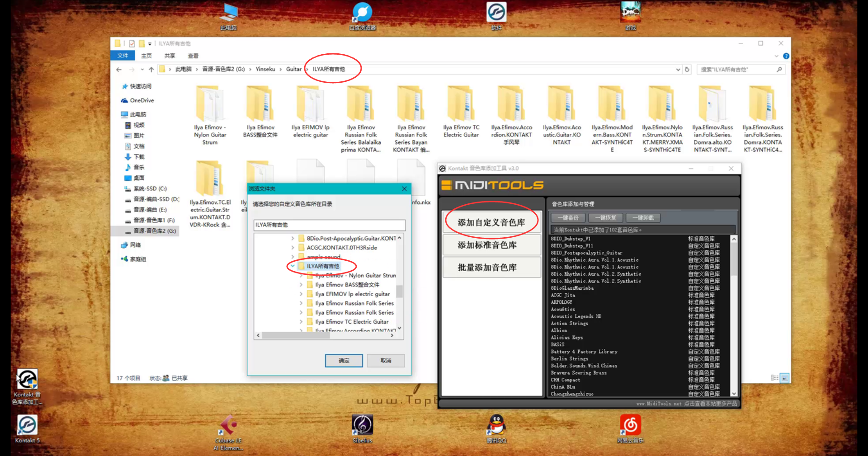Expand the 'Ilya Efimov BASS整合文件' tree node
Screen dimensions: 868x456
pyautogui.click(x=301, y=285)
